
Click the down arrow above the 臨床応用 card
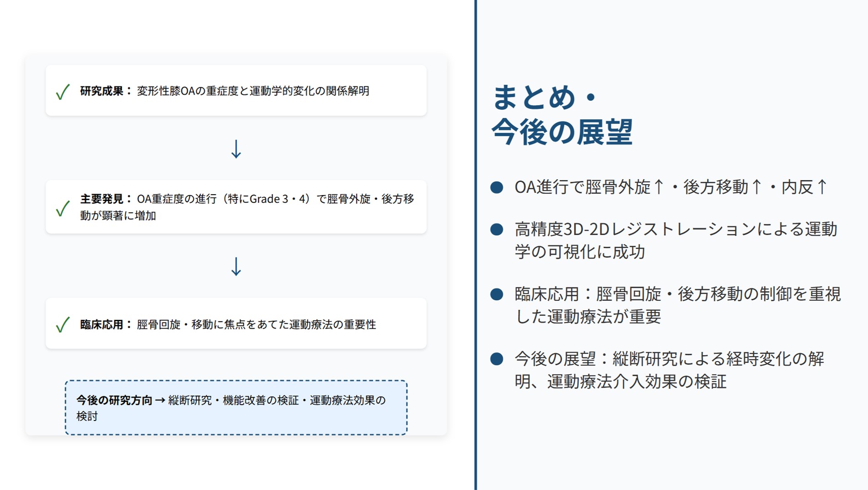236,266
